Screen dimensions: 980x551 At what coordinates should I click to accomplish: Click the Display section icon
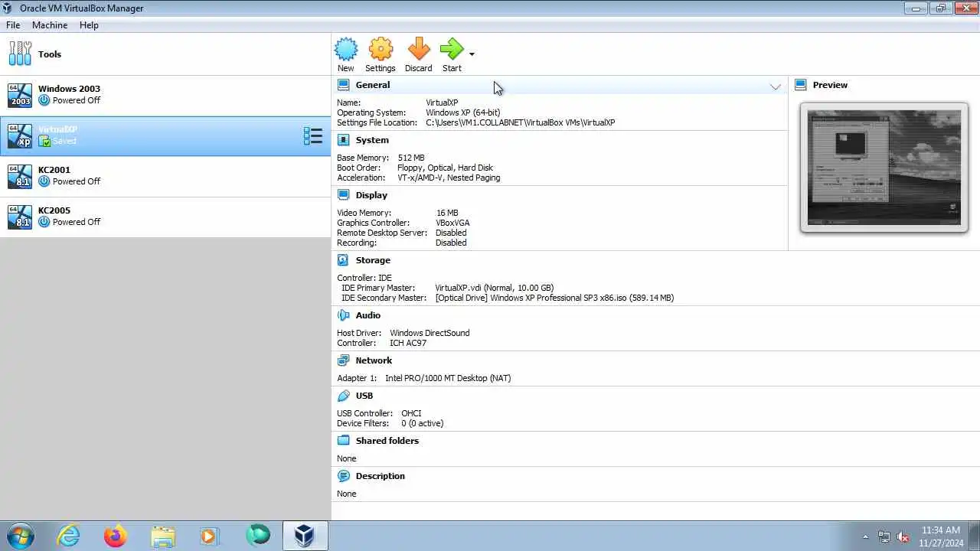point(343,195)
